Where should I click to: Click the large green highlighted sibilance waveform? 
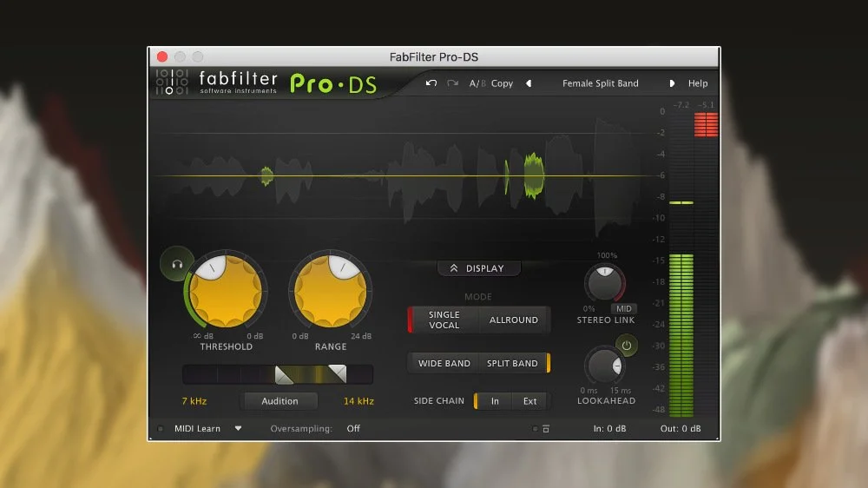534,175
